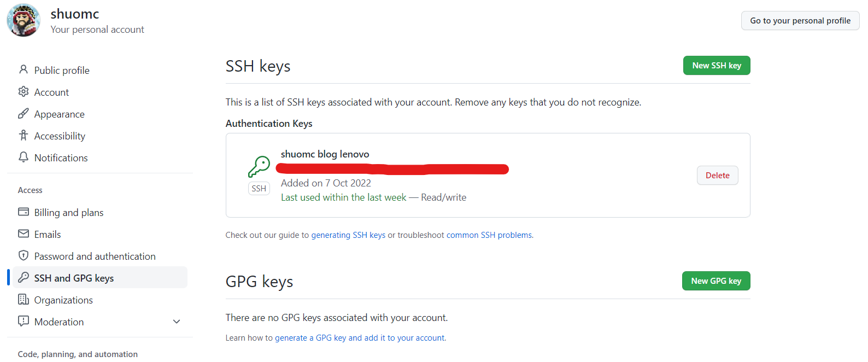This screenshot has height=362, width=868.
Task: Open the generate a GPG key link
Action: [360, 338]
